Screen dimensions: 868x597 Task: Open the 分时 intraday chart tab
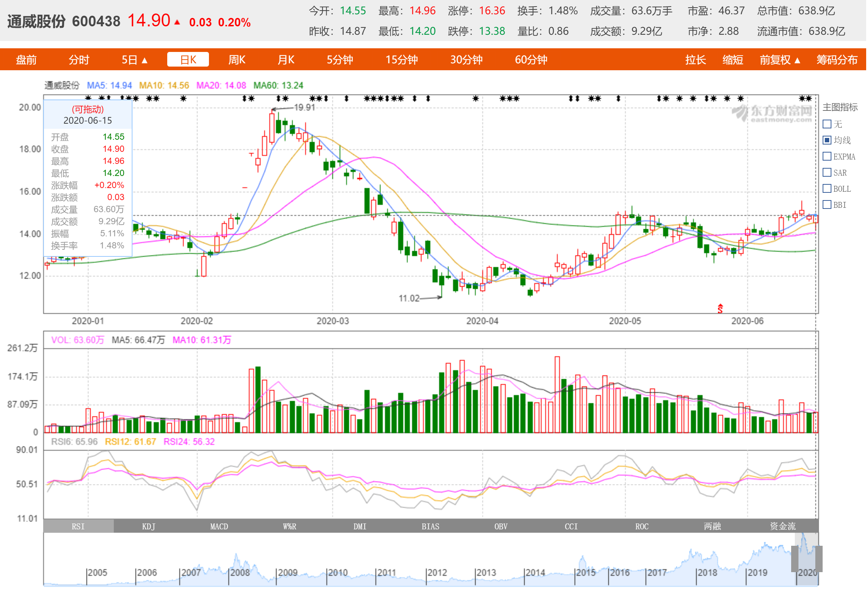coord(79,60)
